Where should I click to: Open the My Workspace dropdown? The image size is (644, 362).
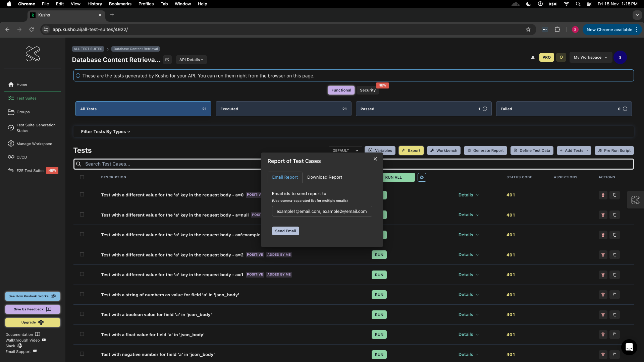tap(591, 57)
